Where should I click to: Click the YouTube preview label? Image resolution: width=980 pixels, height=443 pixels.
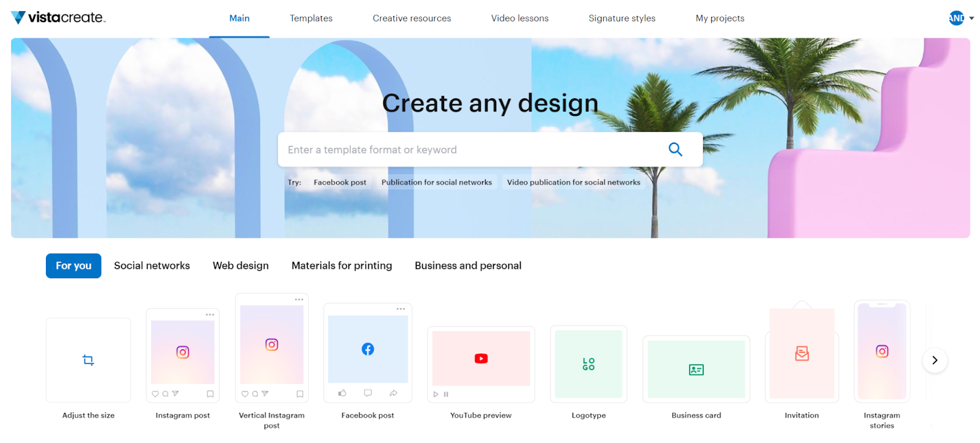481,415
